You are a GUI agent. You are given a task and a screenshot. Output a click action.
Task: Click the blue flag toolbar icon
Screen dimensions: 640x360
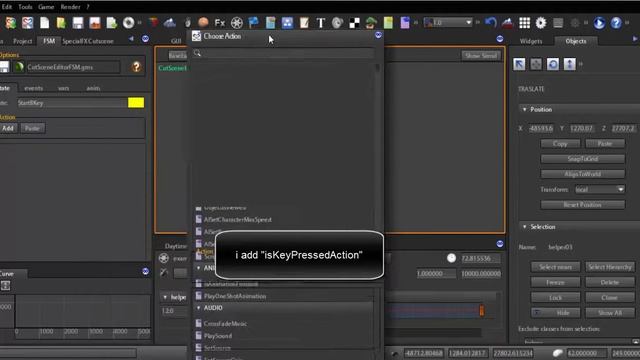[x=253, y=22]
